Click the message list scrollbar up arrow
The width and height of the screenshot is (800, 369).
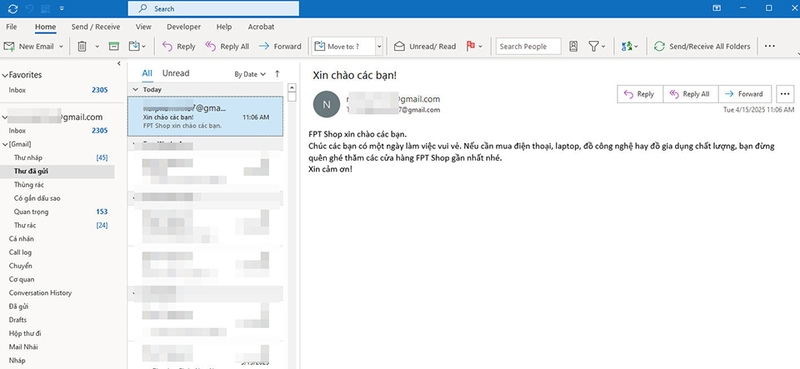click(292, 87)
